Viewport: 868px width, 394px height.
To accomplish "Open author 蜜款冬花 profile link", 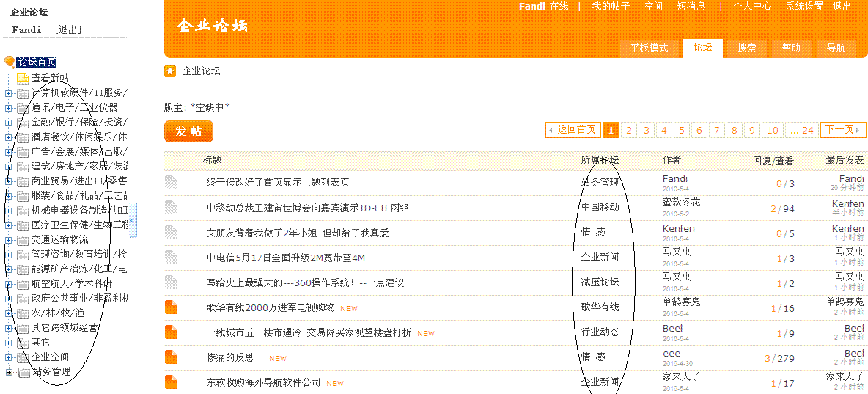I will click(x=682, y=203).
